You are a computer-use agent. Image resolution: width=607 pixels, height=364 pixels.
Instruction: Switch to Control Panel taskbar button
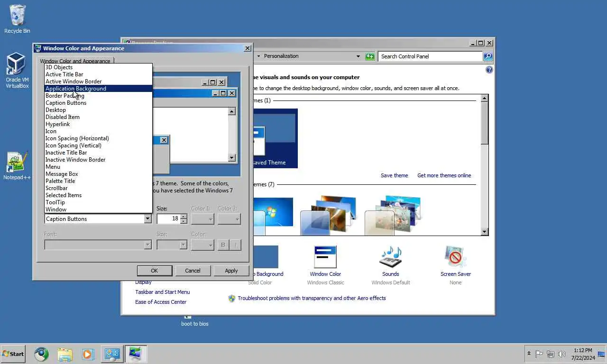coord(112,354)
